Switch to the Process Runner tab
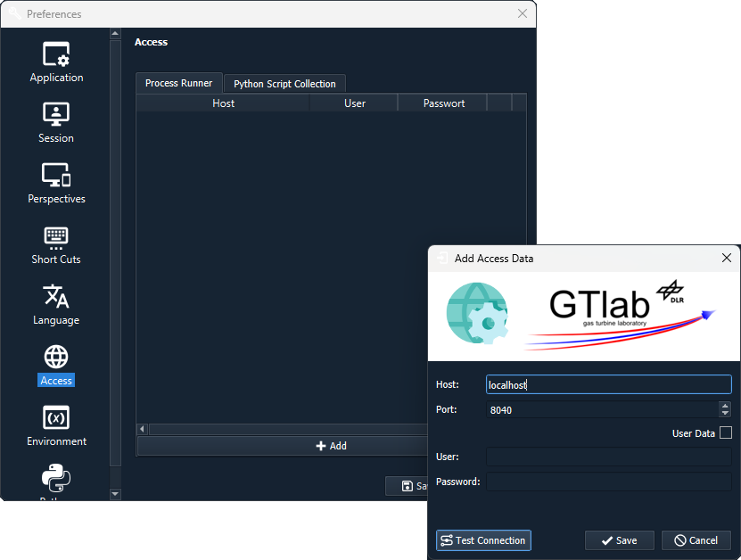Screen dimensions: 741x560 pyautogui.click(x=178, y=83)
